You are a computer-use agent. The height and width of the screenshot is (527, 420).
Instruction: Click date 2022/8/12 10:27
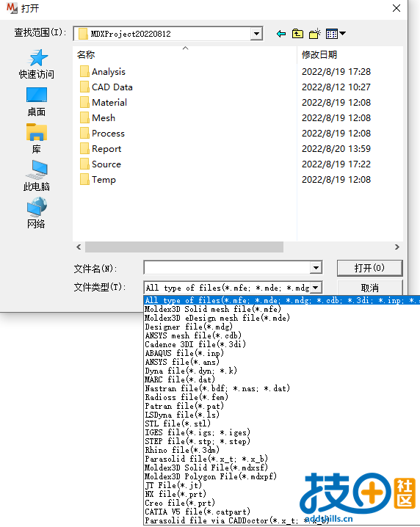336,87
